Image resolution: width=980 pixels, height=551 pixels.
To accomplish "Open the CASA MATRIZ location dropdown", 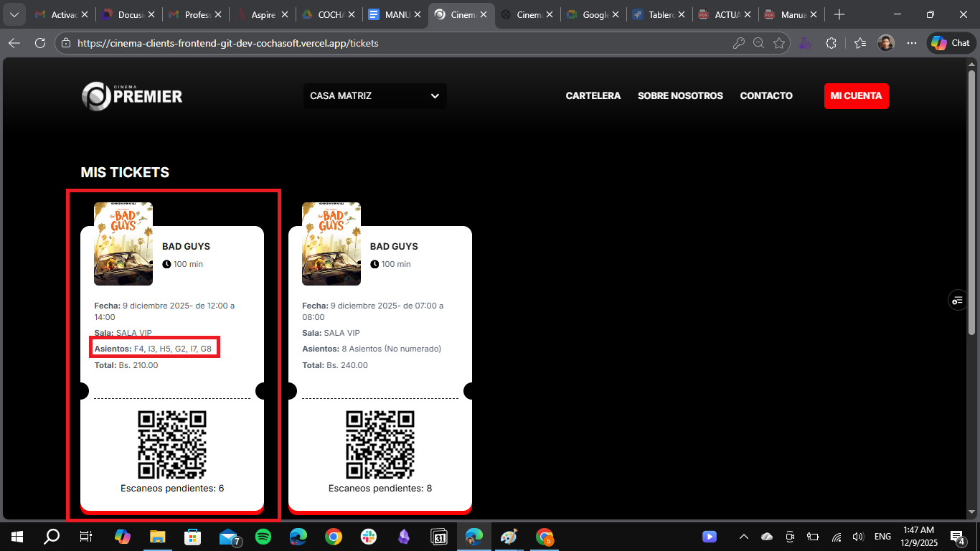I will click(374, 95).
